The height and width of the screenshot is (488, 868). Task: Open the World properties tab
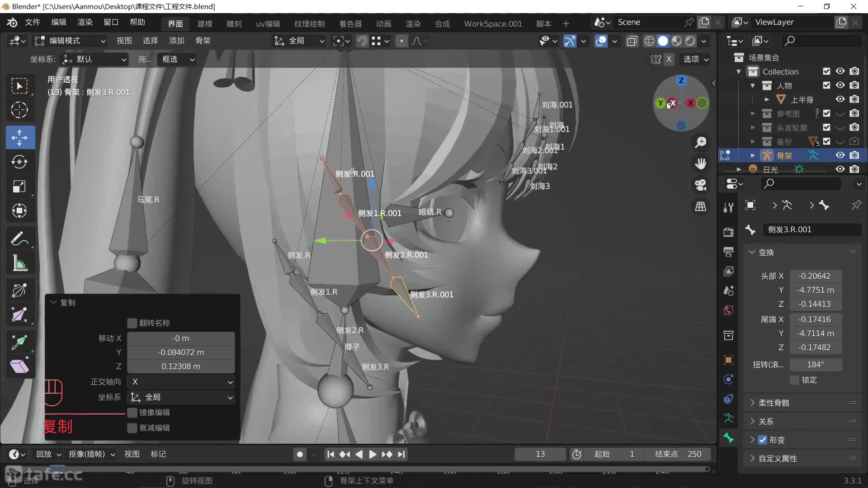[x=728, y=310]
